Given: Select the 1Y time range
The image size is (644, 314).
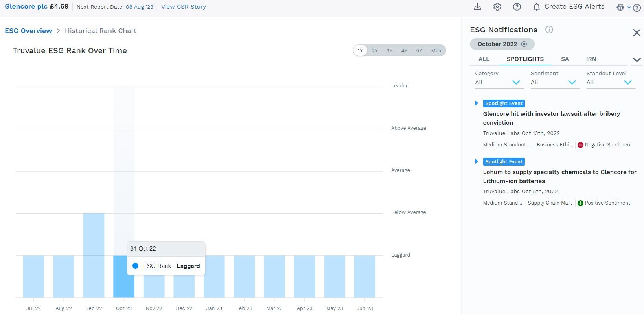Looking at the screenshot, I should (x=360, y=50).
